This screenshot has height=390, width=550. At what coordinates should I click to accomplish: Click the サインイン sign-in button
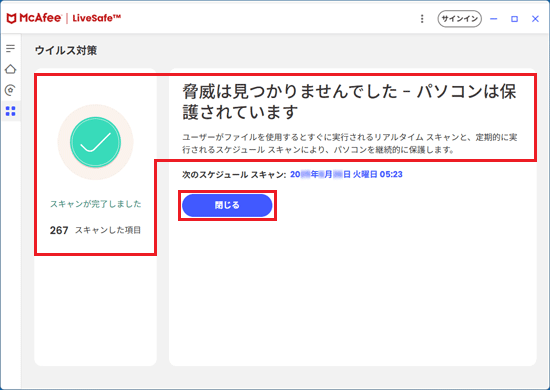[x=460, y=19]
